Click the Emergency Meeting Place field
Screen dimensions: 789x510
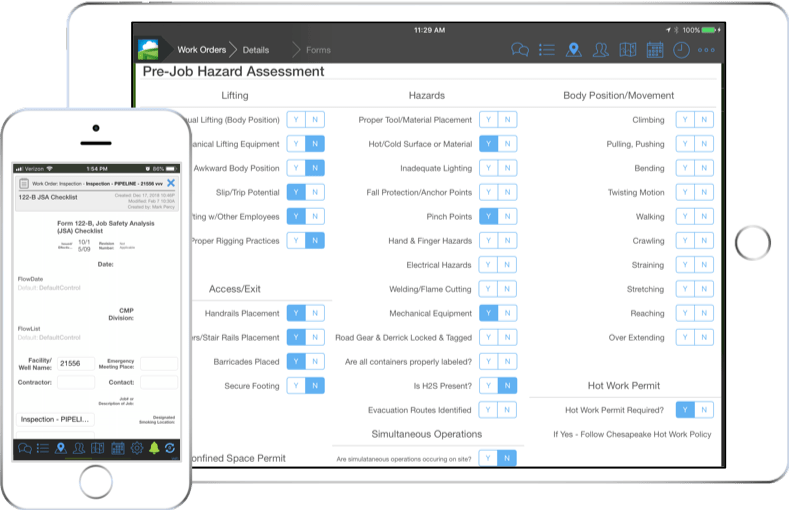[159, 364]
